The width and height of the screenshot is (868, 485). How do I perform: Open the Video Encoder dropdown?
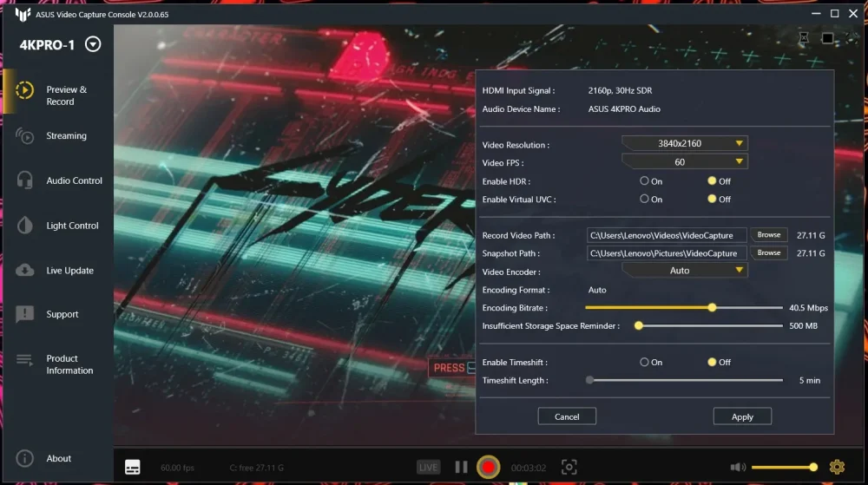(684, 271)
